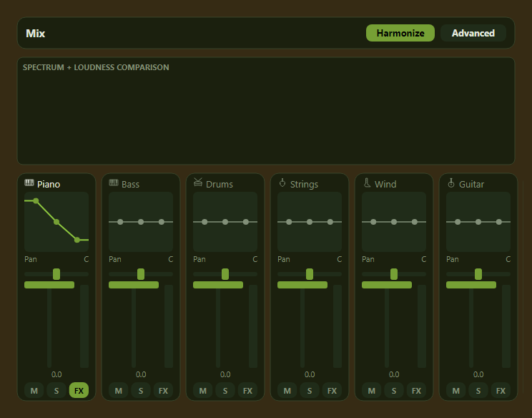532x418 pixels.
Task: Click the Bass EQ middle node
Action: coord(141,222)
